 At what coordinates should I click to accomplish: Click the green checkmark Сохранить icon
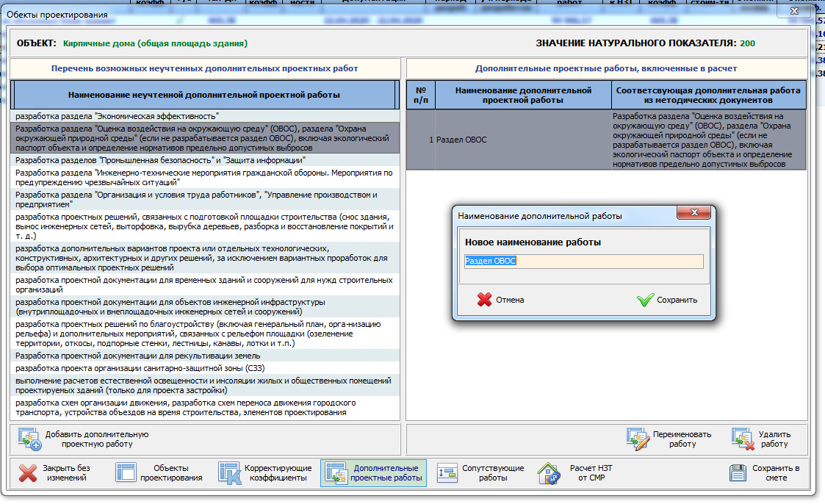[x=645, y=299]
